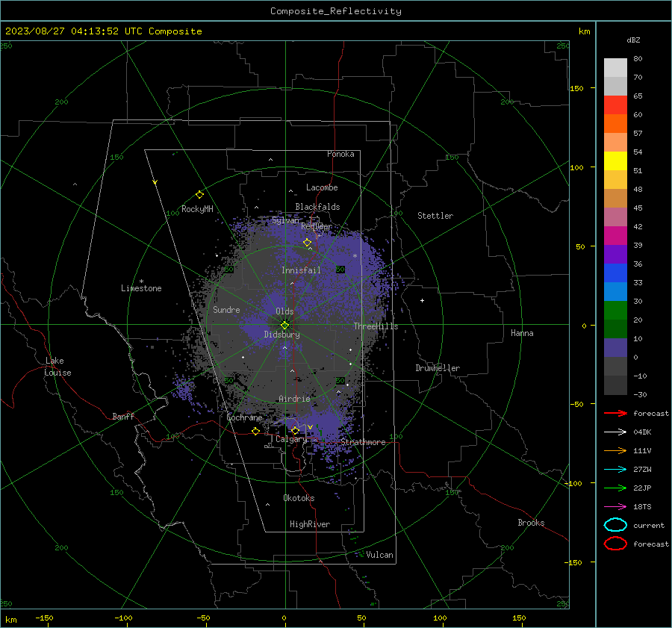This screenshot has height=628, width=672.
Task: Click the yellow diamond marker near RockyMH
Action: coord(199,195)
